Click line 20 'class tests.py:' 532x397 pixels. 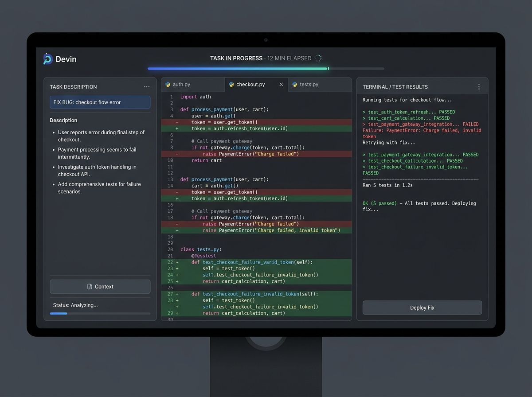coord(201,249)
